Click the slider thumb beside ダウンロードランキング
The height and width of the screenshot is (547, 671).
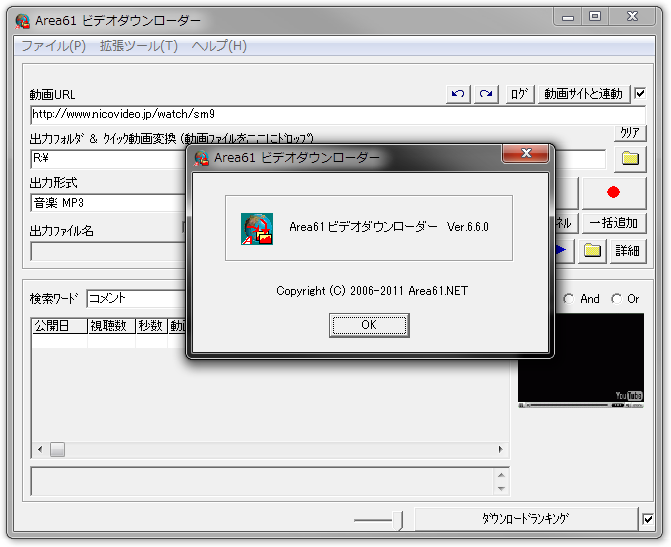(398, 520)
